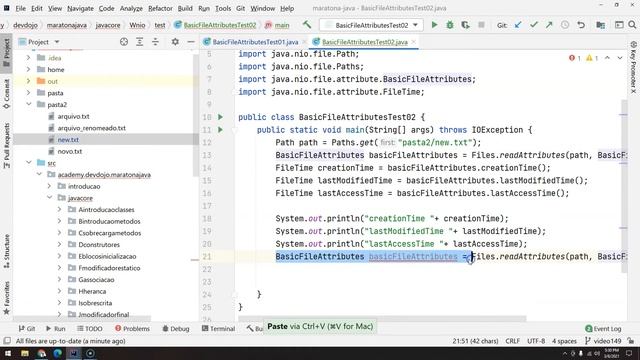The height and width of the screenshot is (360, 640).
Task: Run with Coverage toolbar icon
Action: click(x=465, y=25)
